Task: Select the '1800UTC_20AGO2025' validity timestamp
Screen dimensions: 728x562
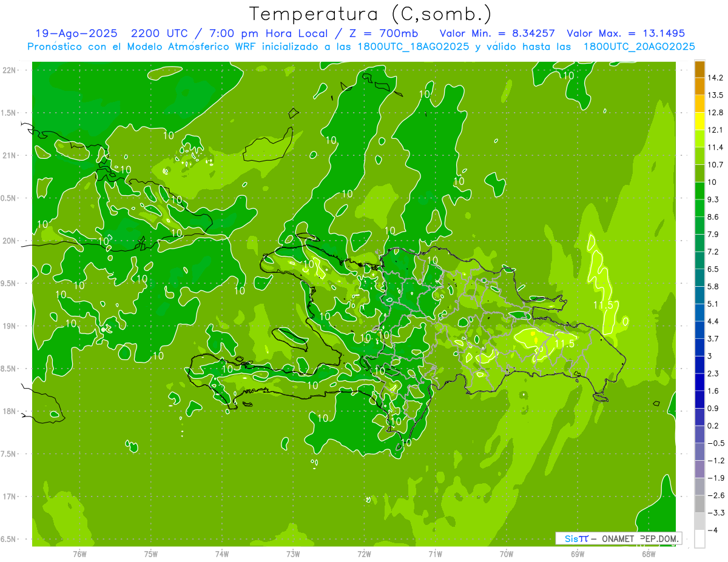Action: (x=639, y=47)
